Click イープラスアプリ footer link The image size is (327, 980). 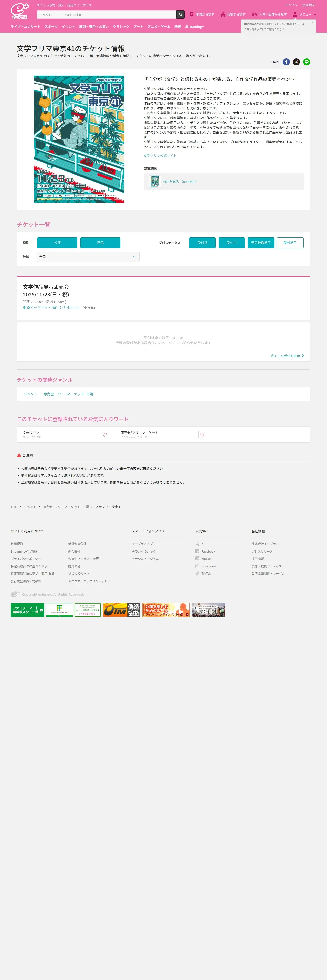tap(144, 544)
